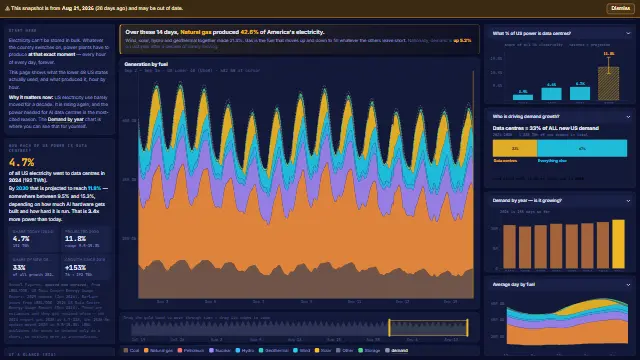640x360 pixels.
Task: Click 'Data centres = 33% of ALL new US demand'
Action: [x=545, y=128]
